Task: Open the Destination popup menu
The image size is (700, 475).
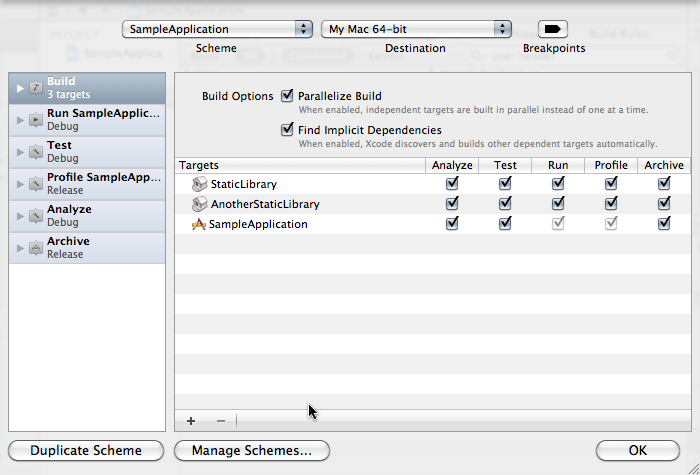Action: click(x=416, y=29)
